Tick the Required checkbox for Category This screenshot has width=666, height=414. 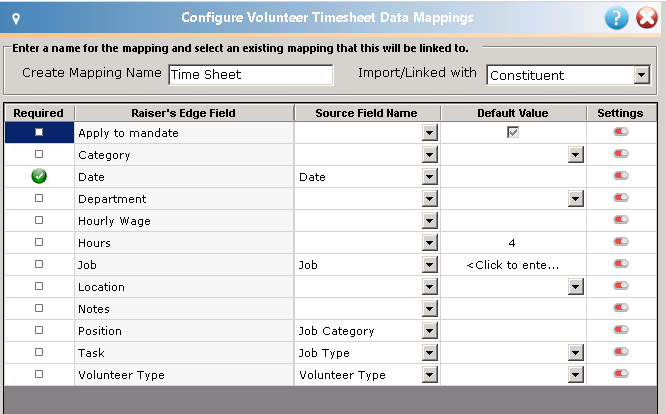[x=39, y=154]
